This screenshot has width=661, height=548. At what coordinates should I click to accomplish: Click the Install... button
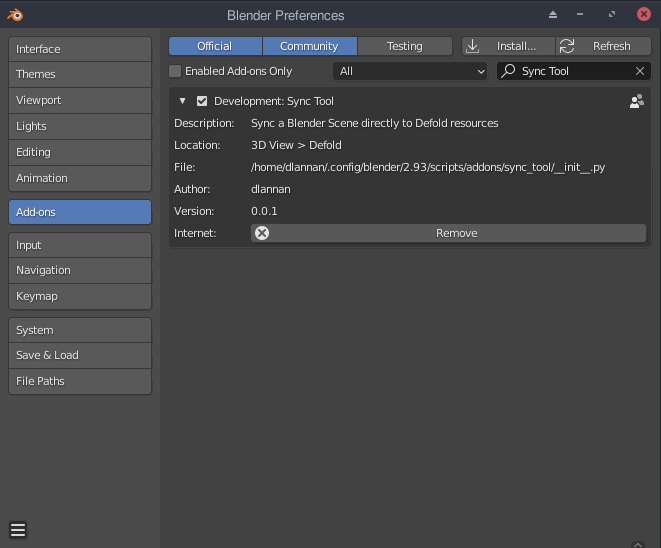click(x=508, y=46)
